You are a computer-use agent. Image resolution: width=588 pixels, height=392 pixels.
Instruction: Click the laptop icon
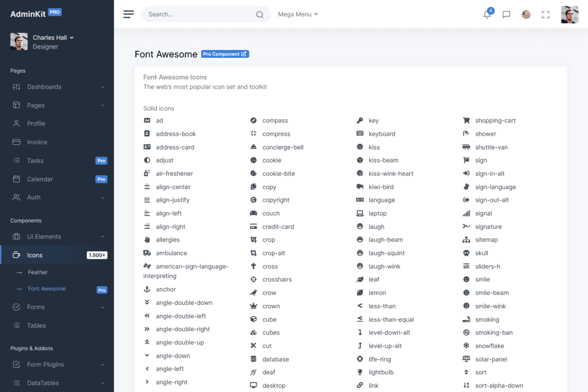coord(360,214)
